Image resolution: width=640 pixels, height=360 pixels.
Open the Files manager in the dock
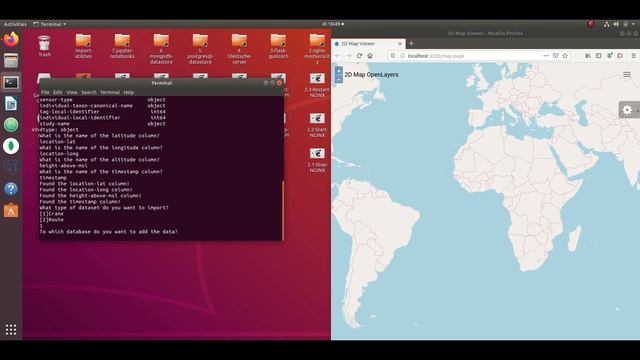coord(11,61)
